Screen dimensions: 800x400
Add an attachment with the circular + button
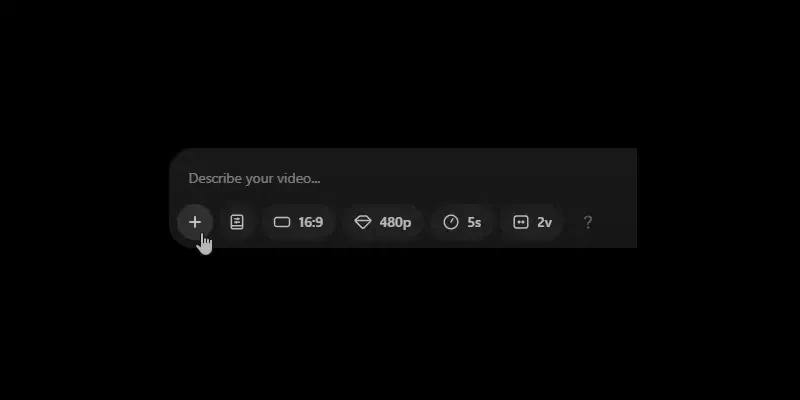tap(195, 222)
